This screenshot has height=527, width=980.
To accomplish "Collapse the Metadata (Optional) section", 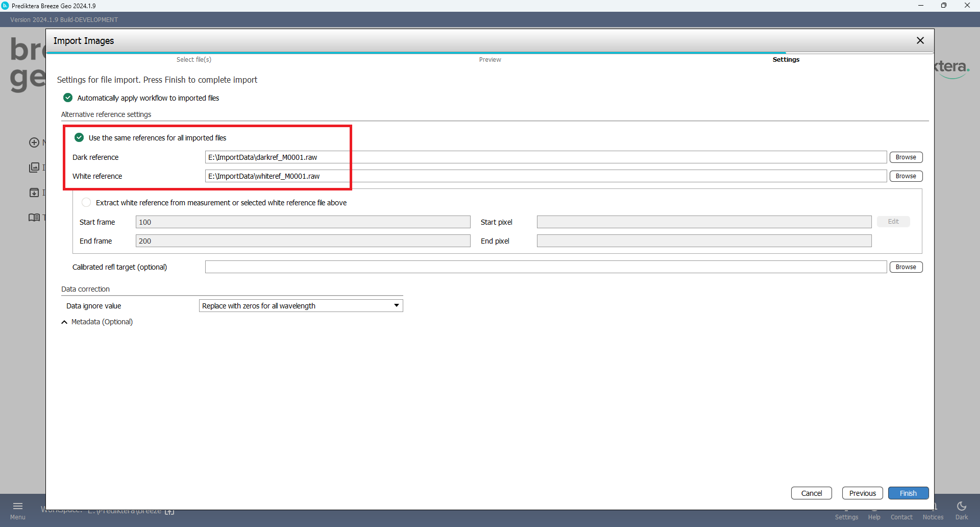I will click(x=64, y=322).
